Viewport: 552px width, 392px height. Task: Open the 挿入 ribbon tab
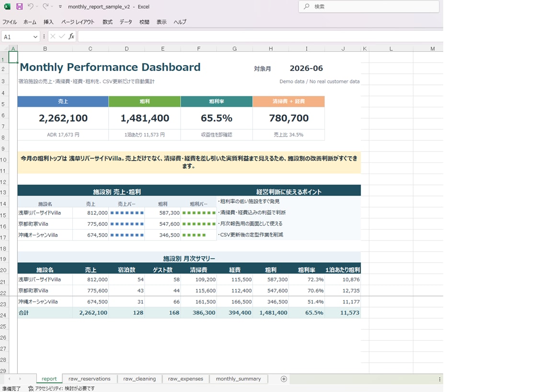pyautogui.click(x=48, y=22)
